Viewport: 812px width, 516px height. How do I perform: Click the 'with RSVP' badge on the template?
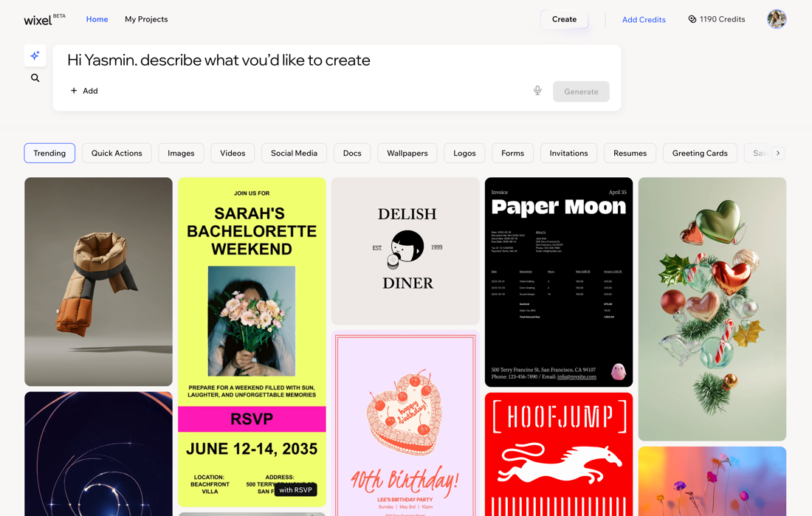[295, 489]
